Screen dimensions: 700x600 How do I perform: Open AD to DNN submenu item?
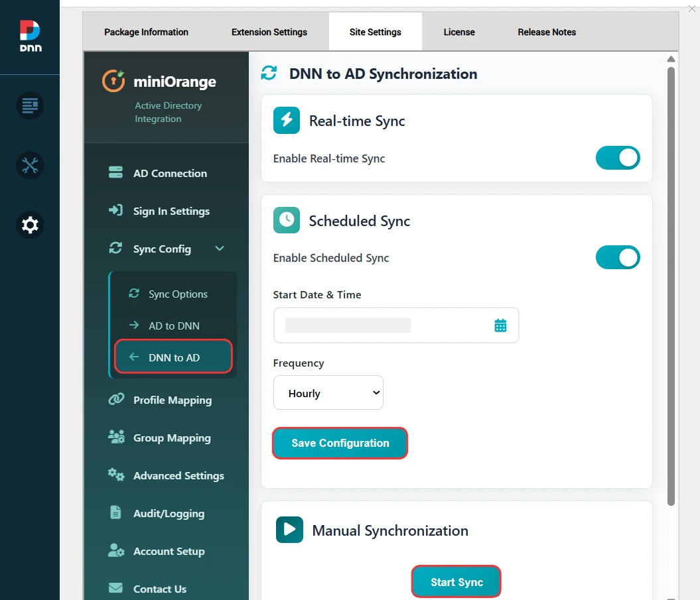173,326
